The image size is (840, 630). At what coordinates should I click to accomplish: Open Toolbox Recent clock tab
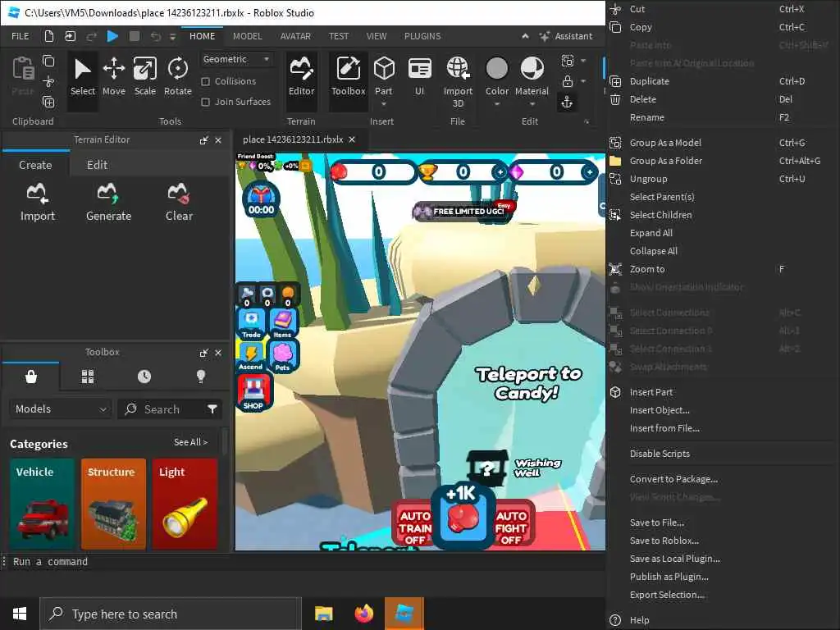144,377
